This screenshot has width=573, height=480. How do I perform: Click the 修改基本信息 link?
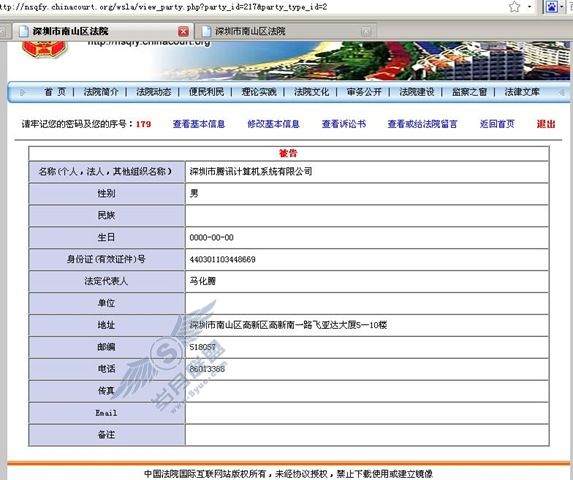click(273, 124)
